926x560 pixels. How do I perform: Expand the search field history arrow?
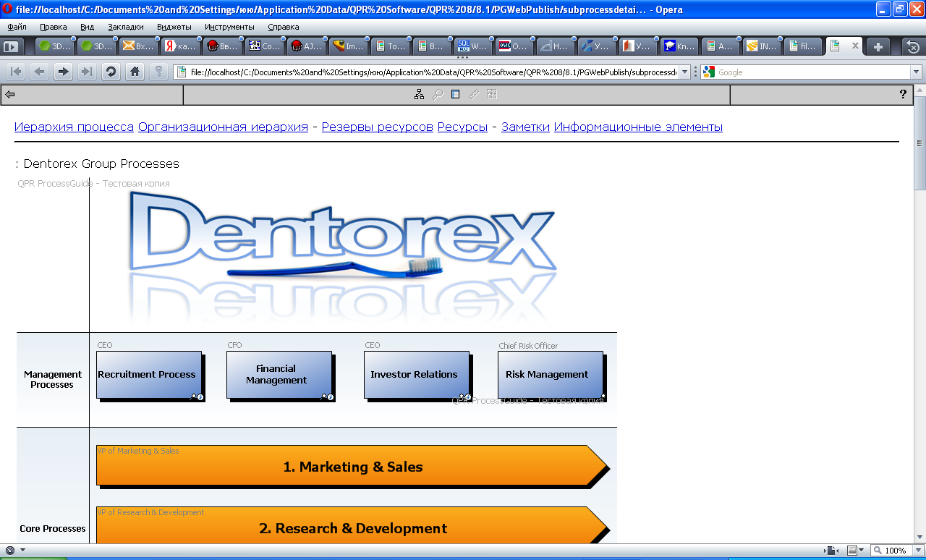(x=916, y=72)
